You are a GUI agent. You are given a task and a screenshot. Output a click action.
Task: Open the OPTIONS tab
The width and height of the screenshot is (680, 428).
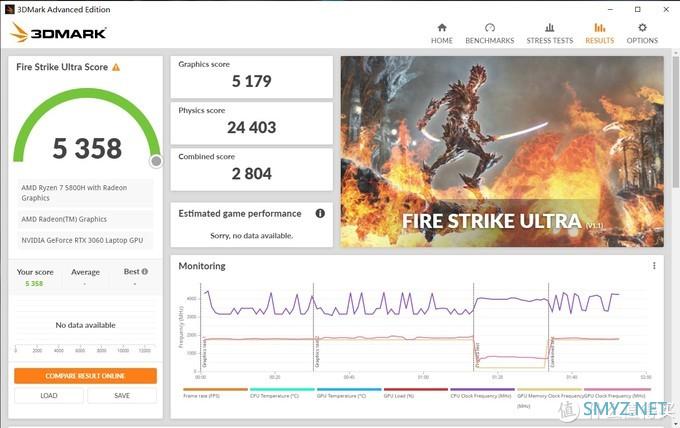point(642,34)
